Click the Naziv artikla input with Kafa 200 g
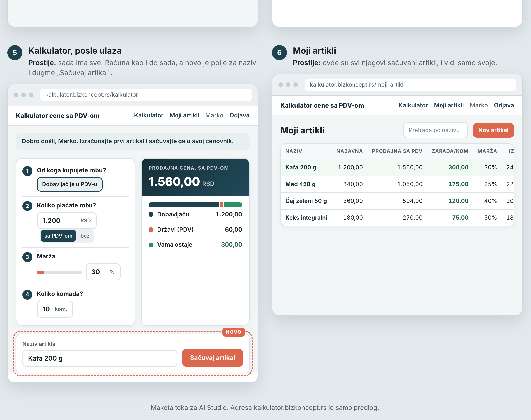The height and width of the screenshot is (420, 531). [100, 358]
